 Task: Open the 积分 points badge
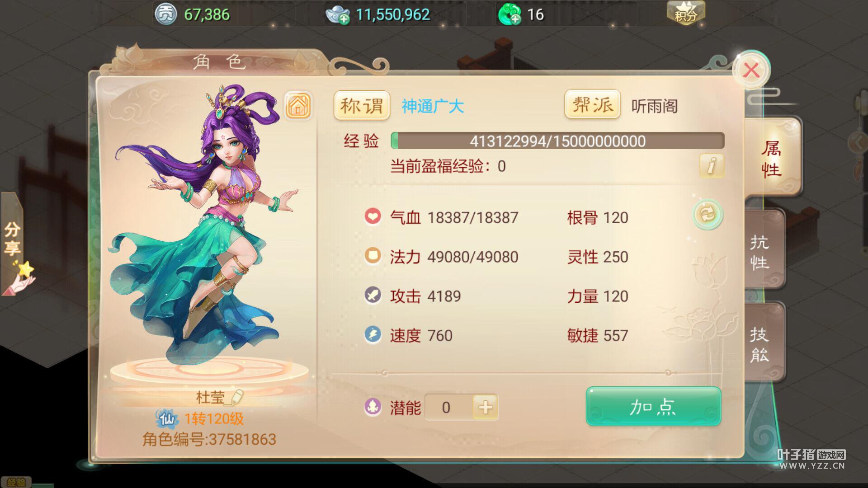click(686, 13)
